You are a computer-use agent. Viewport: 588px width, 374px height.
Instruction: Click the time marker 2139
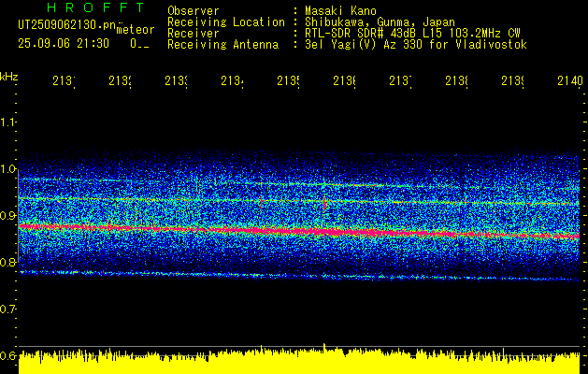click(x=512, y=80)
